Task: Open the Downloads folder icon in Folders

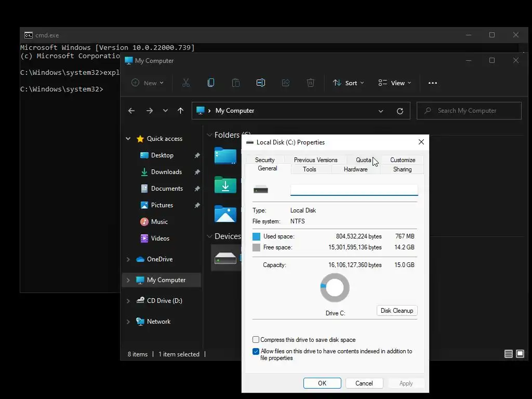Action: 225,185
